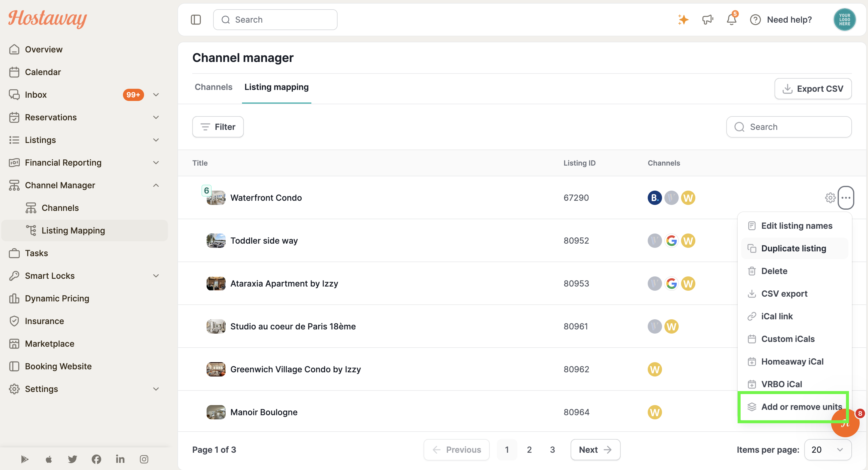Expand the Reservations submenu chevron
The height and width of the screenshot is (470, 868).
point(156,117)
